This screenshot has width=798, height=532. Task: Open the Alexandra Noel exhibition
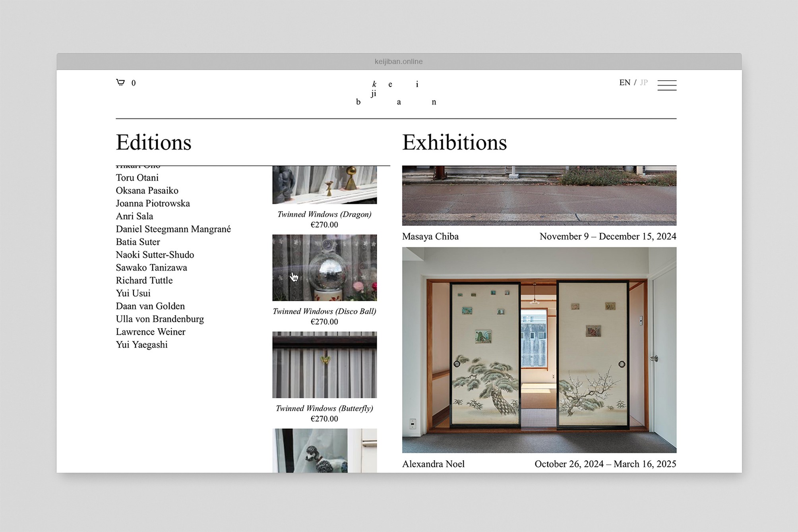pyautogui.click(x=434, y=464)
